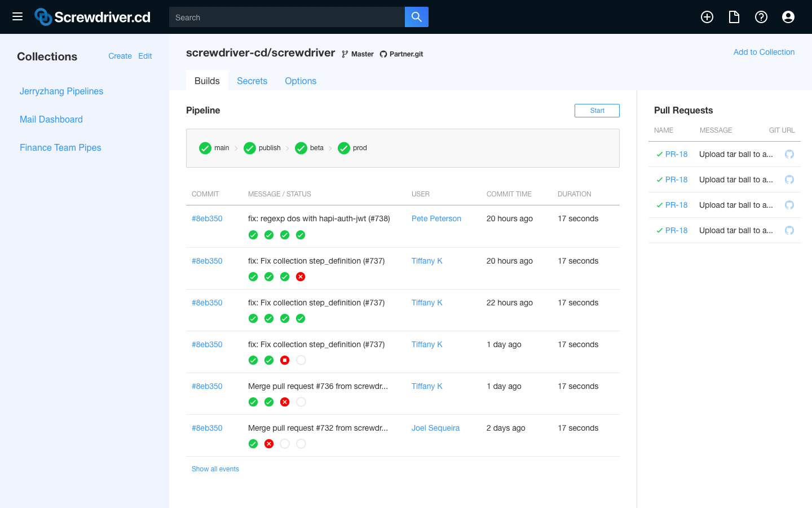Image resolution: width=812 pixels, height=508 pixels.
Task: Open Tiffany K in 22 hours ago row
Action: click(427, 303)
